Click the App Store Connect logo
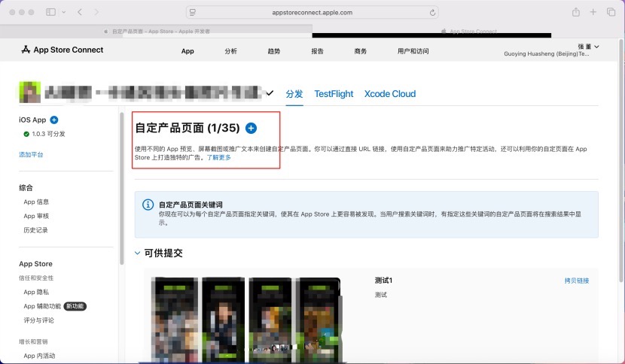This screenshot has height=364, width=625. click(x=62, y=50)
